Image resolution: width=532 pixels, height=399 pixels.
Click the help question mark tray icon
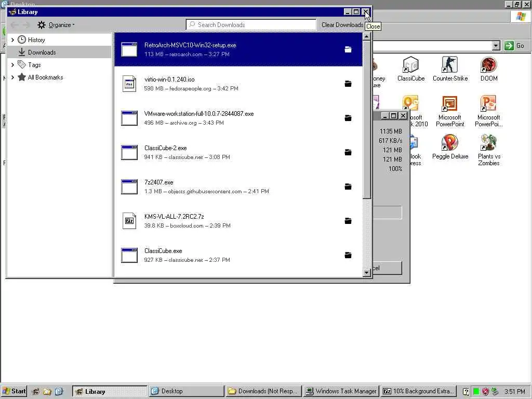click(466, 392)
